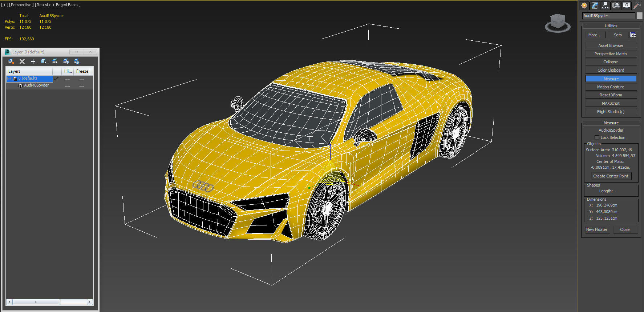Toggle Freeze for 0 (default) layer
This screenshot has width=644, height=312.
82,79
